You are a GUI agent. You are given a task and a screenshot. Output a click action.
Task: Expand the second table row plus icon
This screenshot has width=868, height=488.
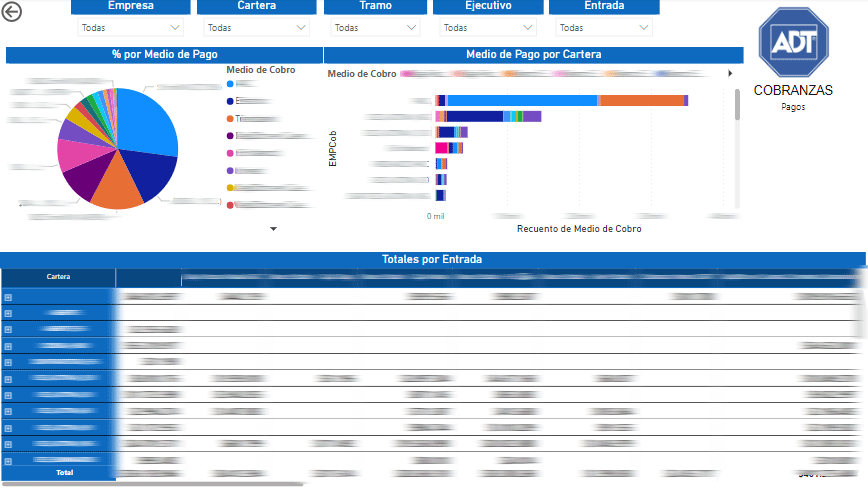point(8,314)
